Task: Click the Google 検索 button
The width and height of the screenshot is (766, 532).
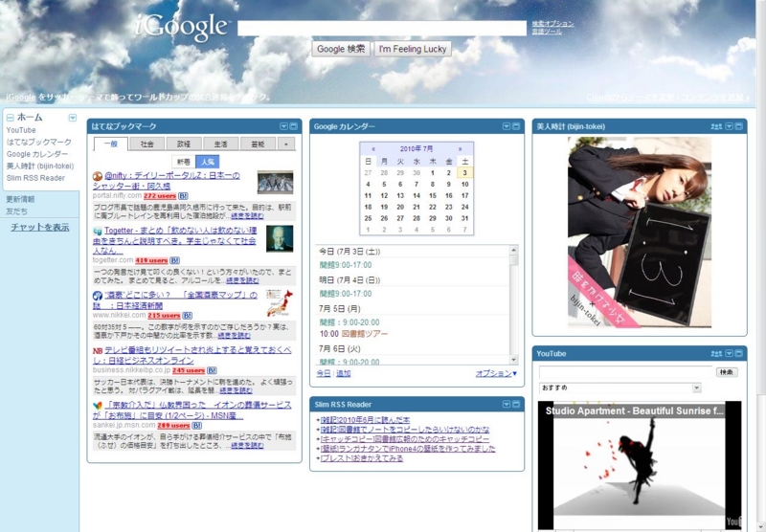Action: click(x=341, y=49)
